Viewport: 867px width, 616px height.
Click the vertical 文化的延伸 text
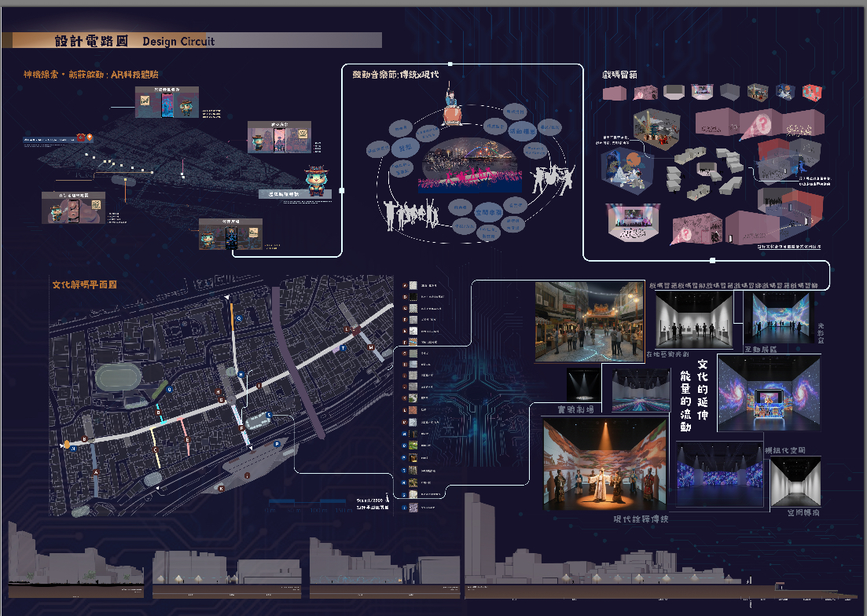[x=703, y=393]
